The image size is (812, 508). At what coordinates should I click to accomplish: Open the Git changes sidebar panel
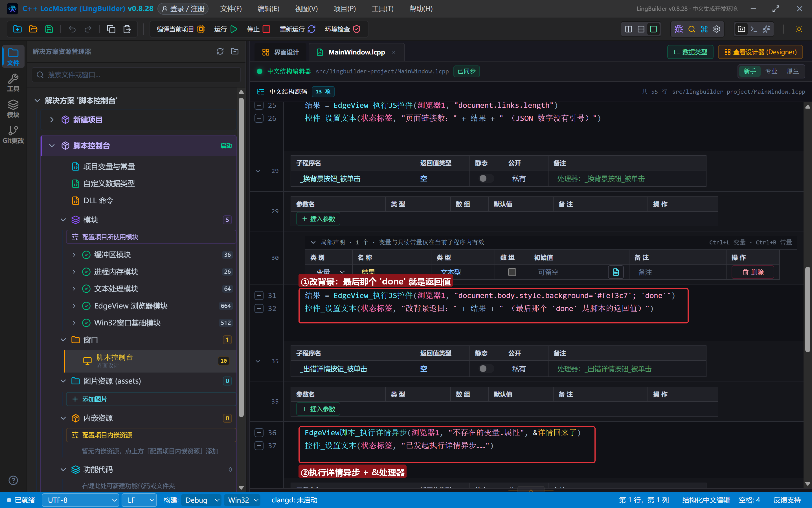coord(13,134)
